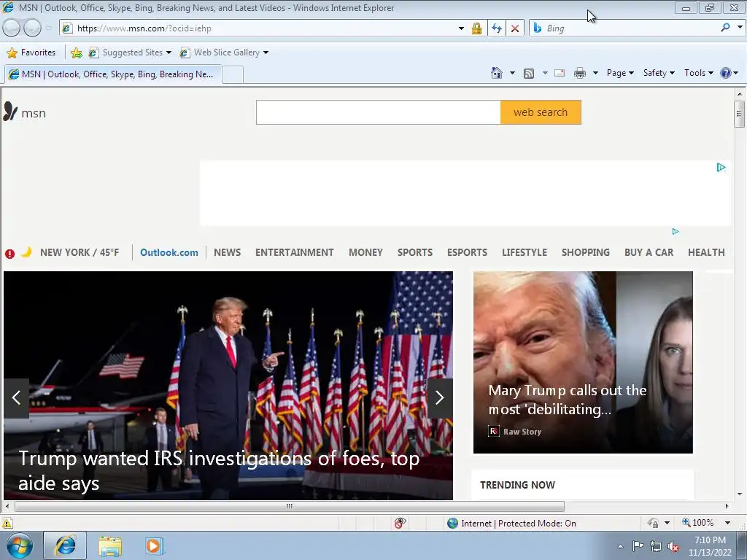This screenshot has height=560, width=747.
Task: Go to the ESPORTS section
Action: (468, 252)
